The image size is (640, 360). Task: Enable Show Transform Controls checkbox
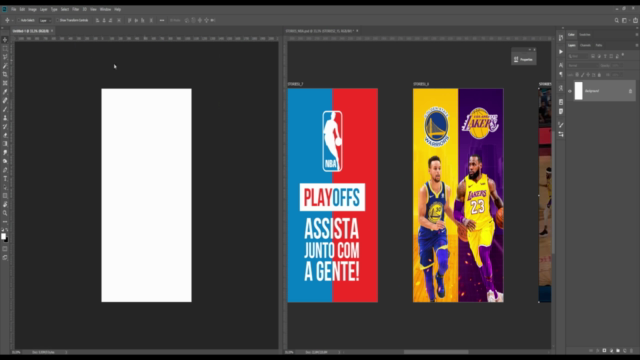pos(57,20)
